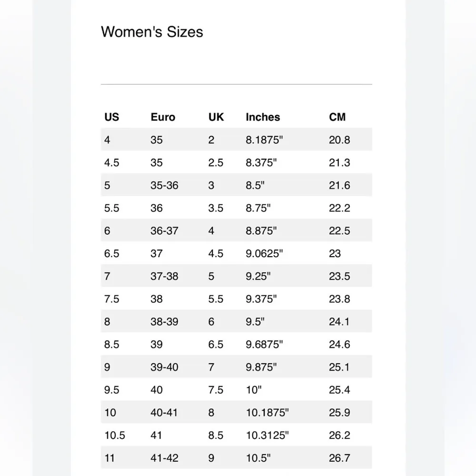The image size is (476, 476).
Task: Select the 9.0625" inches cell
Action: [x=265, y=254]
